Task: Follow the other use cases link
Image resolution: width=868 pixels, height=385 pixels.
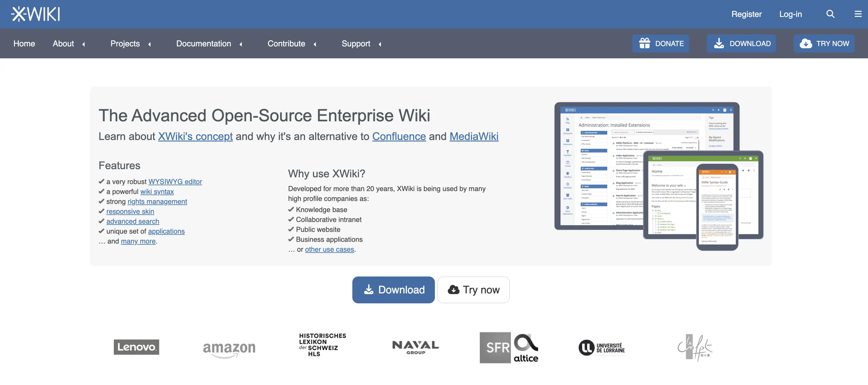Action: (330, 249)
